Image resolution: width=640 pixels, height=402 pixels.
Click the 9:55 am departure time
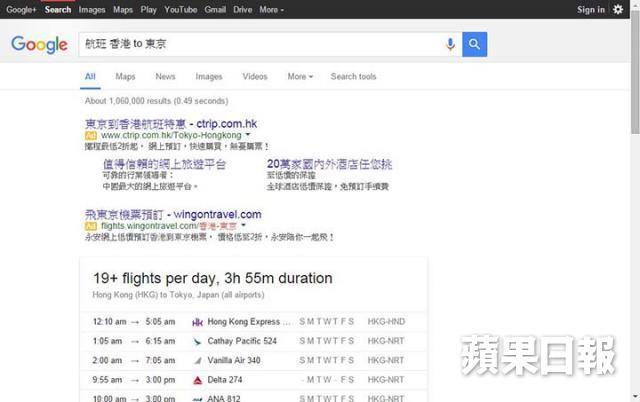tap(107, 380)
